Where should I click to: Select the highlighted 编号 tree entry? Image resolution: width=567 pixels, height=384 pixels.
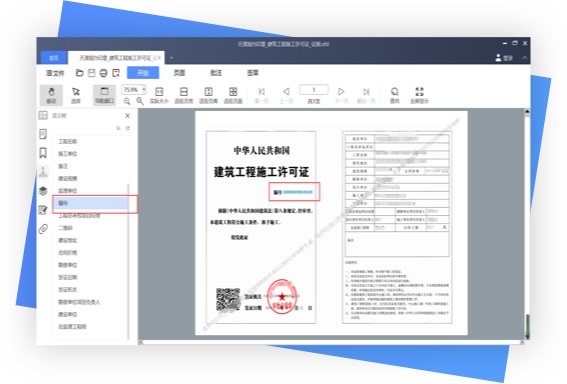(x=91, y=203)
